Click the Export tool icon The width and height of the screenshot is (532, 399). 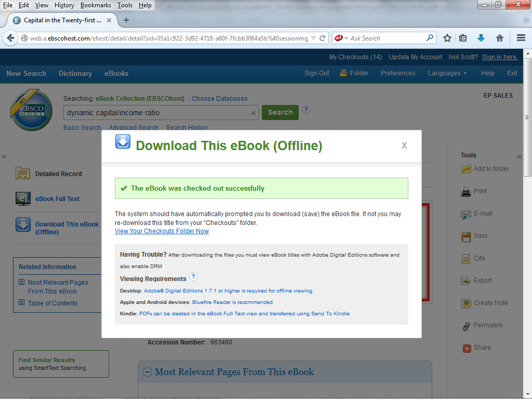[x=466, y=281]
